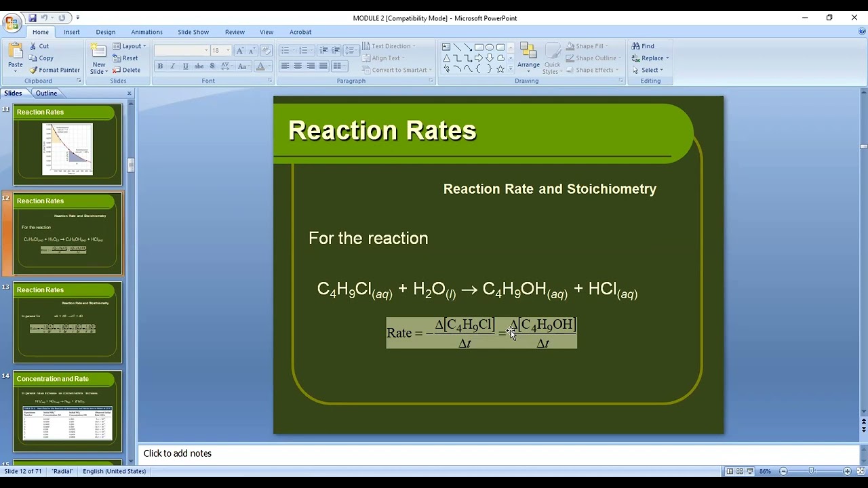
Task: Align text left
Action: point(285,66)
